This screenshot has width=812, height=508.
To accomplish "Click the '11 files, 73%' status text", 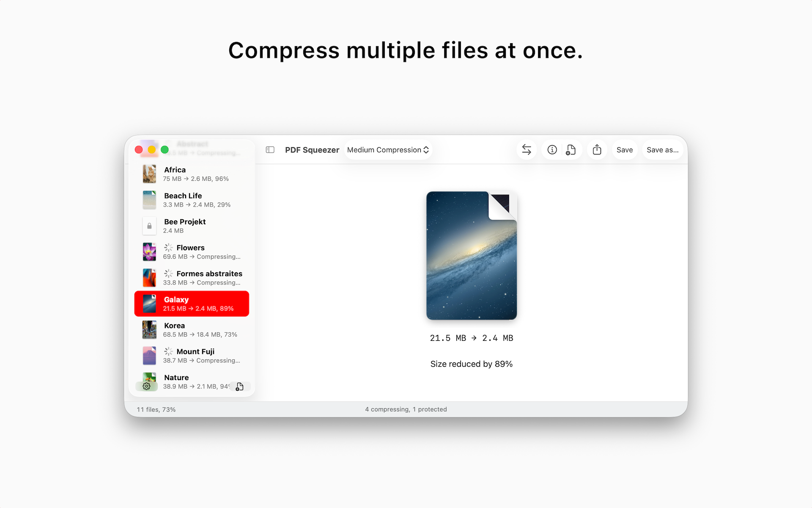I will pyautogui.click(x=156, y=409).
